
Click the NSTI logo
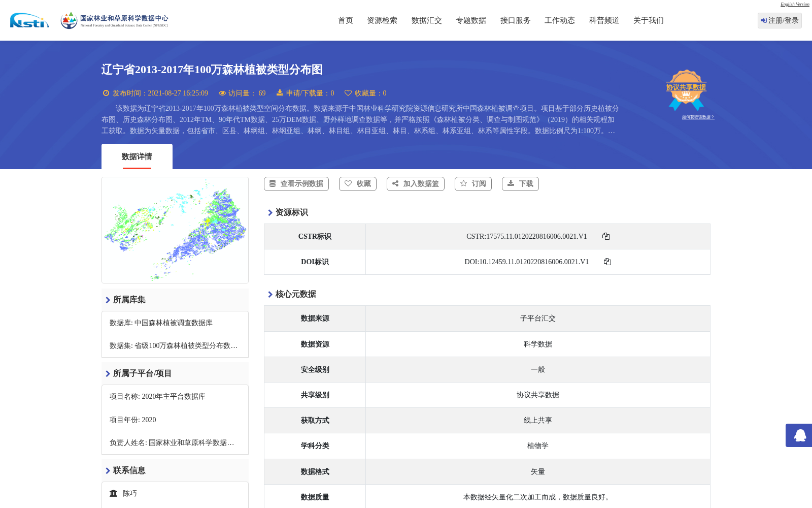pyautogui.click(x=29, y=20)
